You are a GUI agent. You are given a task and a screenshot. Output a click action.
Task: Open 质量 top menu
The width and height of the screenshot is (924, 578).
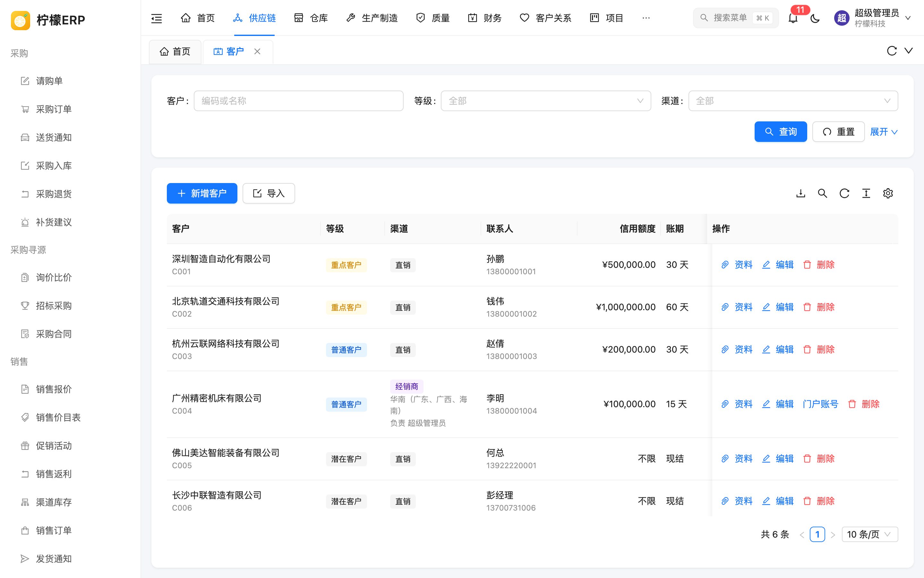(432, 18)
